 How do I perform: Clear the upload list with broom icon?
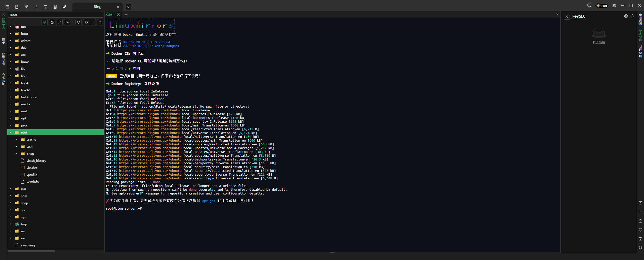tap(632, 16)
